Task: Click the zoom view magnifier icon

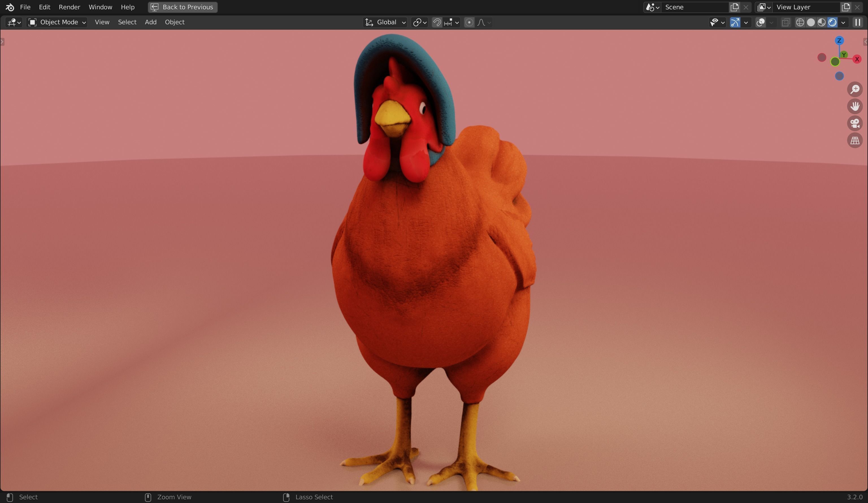Action: pyautogui.click(x=855, y=89)
